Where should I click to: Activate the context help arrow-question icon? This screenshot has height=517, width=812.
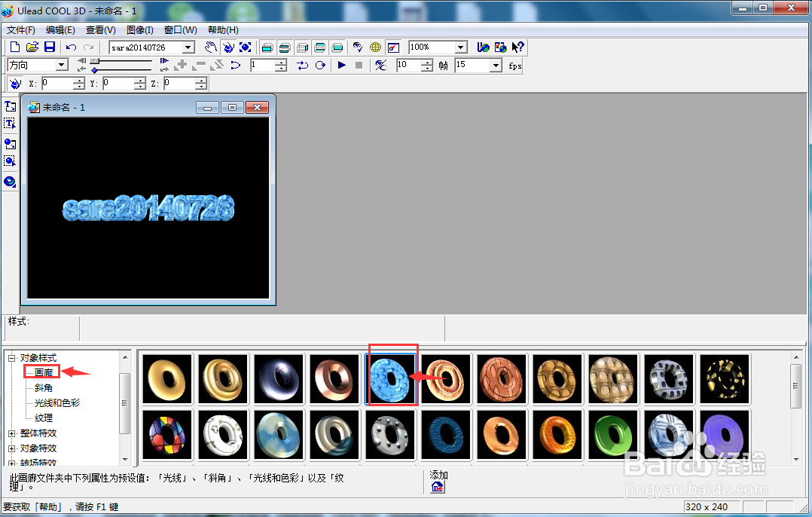518,47
